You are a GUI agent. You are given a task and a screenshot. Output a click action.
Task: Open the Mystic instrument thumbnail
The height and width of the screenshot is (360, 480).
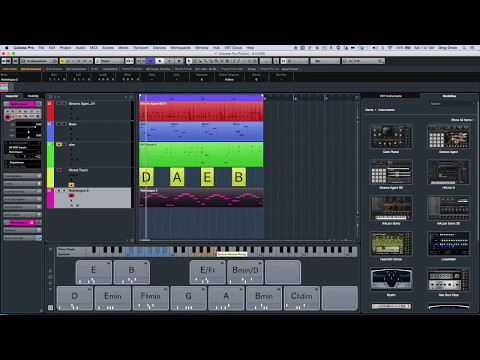391,280
